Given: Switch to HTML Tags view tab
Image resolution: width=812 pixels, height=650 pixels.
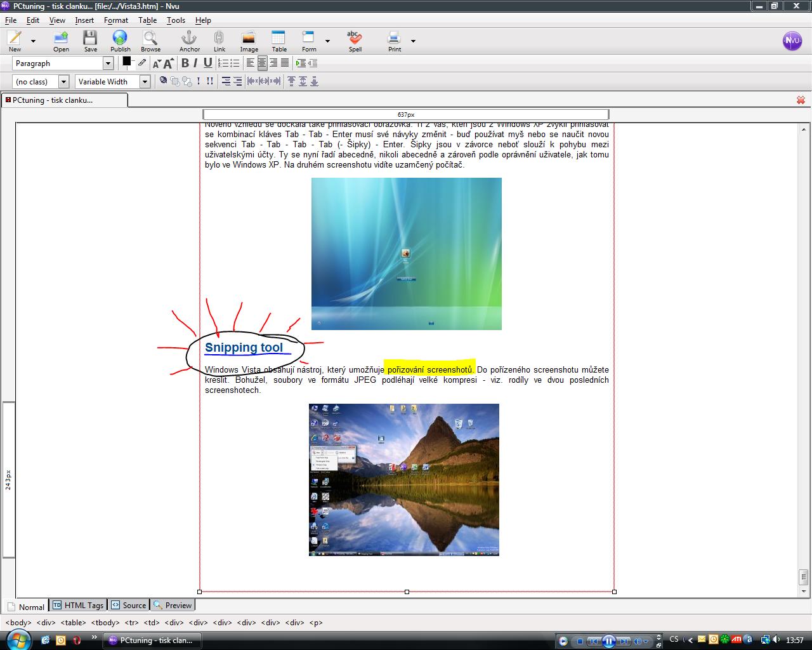Looking at the screenshot, I should click(78, 605).
